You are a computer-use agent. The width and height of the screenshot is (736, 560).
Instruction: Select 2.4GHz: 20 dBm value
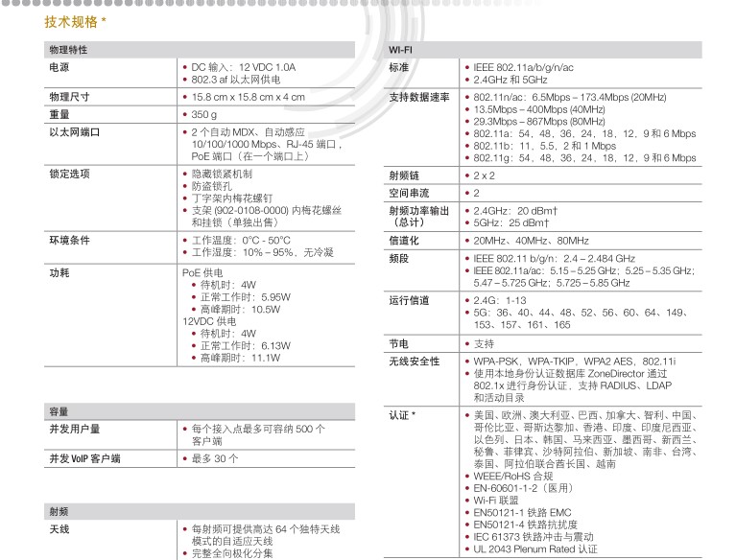click(515, 211)
